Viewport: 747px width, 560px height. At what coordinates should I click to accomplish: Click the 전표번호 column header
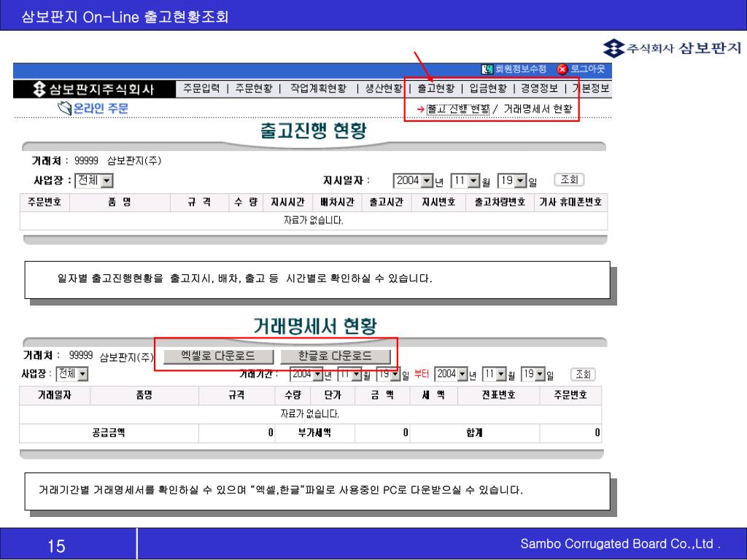[498, 395]
